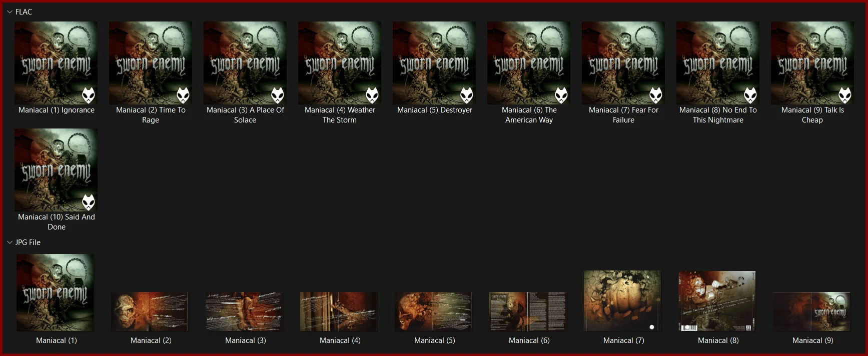Select the Maniacal (2) JPG booklet image

150,311
